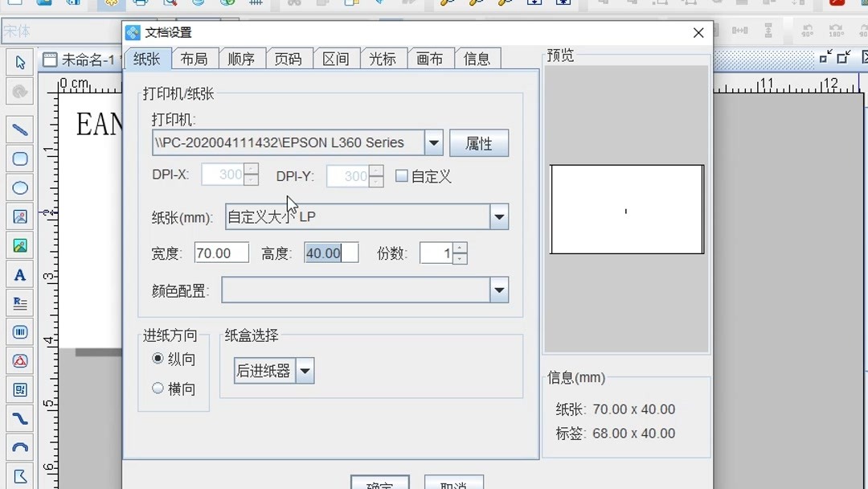
Task: Open the image insertion tool
Action: click(x=19, y=216)
